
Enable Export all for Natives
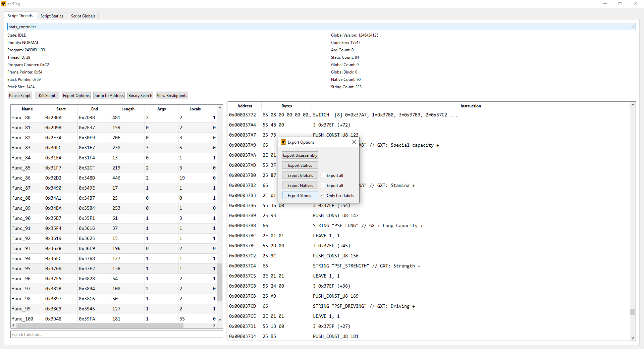click(x=323, y=185)
